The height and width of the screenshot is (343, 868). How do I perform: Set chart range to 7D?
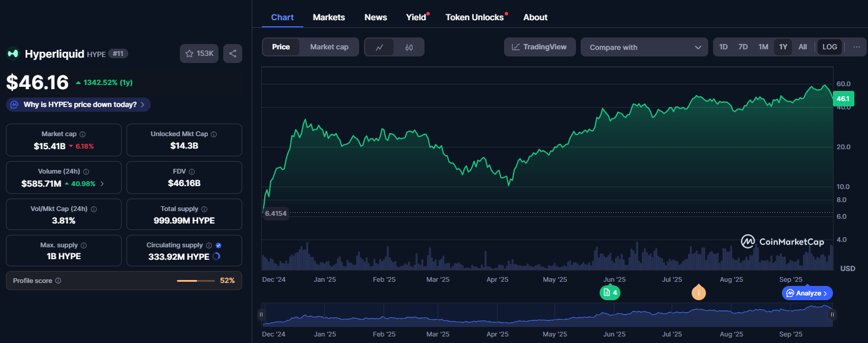(x=743, y=47)
